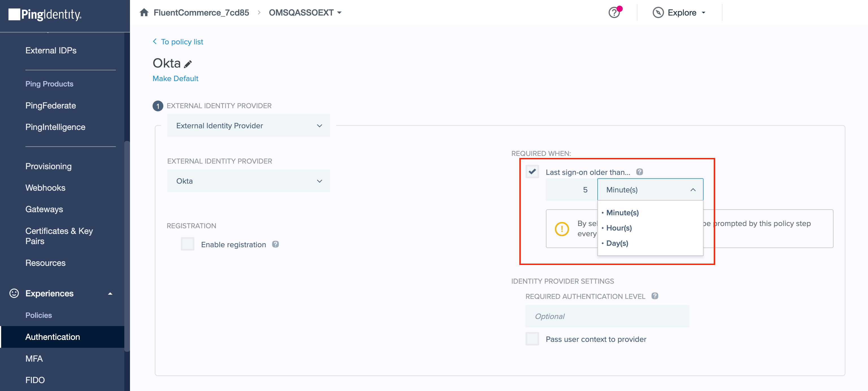Click the sidebar vertical scrollbar

127,246
